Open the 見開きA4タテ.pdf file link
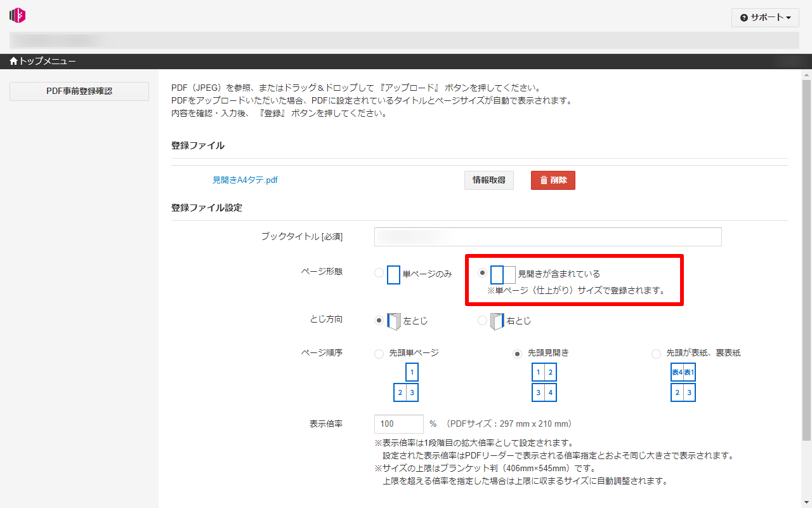 click(x=245, y=180)
